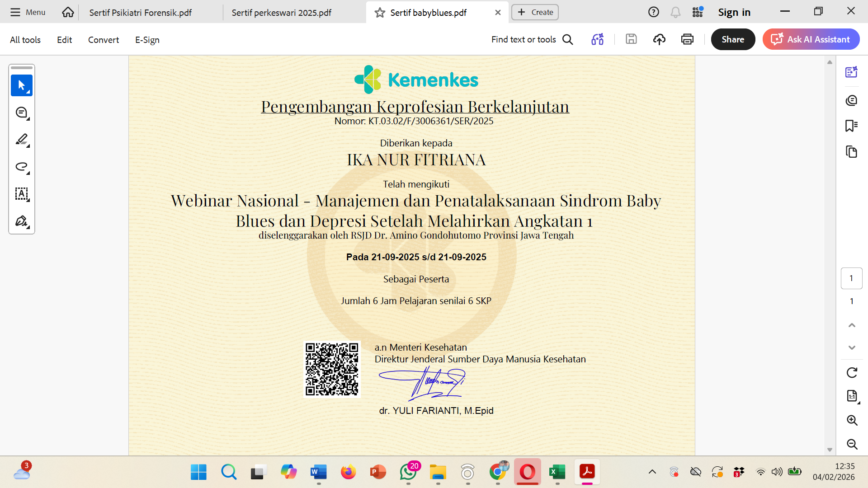This screenshot has width=868, height=488.
Task: Open the Convert menu
Action: click(103, 40)
